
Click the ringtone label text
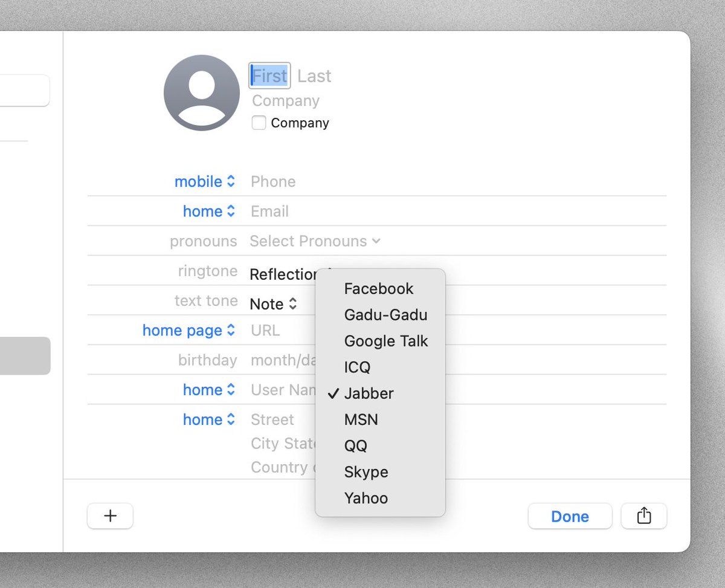(207, 271)
